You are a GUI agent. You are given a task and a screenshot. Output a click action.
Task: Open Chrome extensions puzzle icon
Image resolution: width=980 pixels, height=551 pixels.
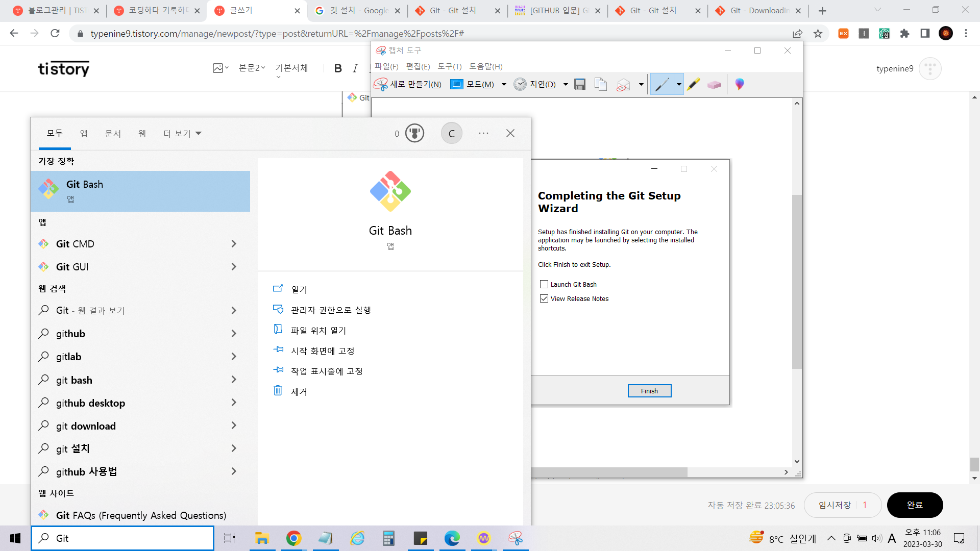click(x=905, y=34)
